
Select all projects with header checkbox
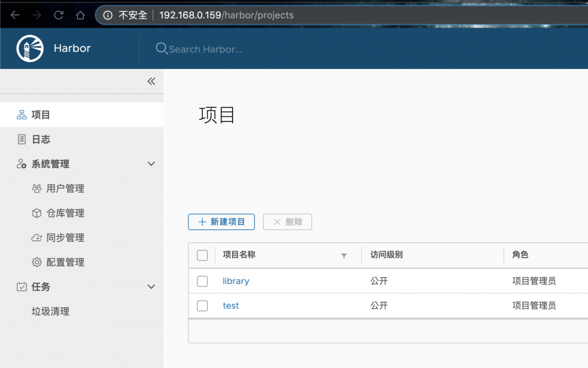click(202, 255)
